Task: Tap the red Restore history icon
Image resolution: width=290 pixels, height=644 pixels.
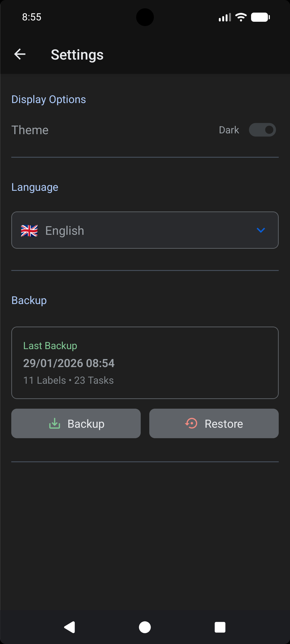Action: click(191, 424)
